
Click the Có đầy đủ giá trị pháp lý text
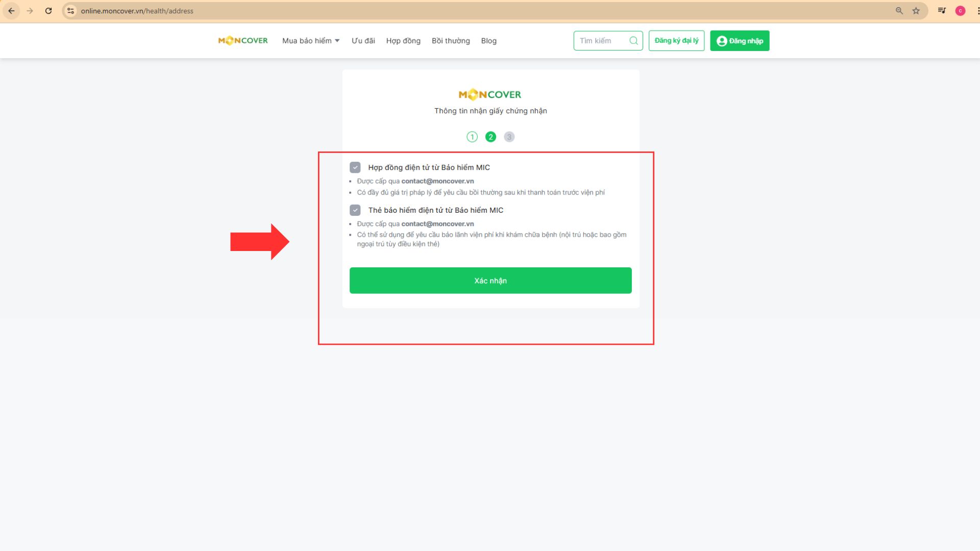point(480,192)
